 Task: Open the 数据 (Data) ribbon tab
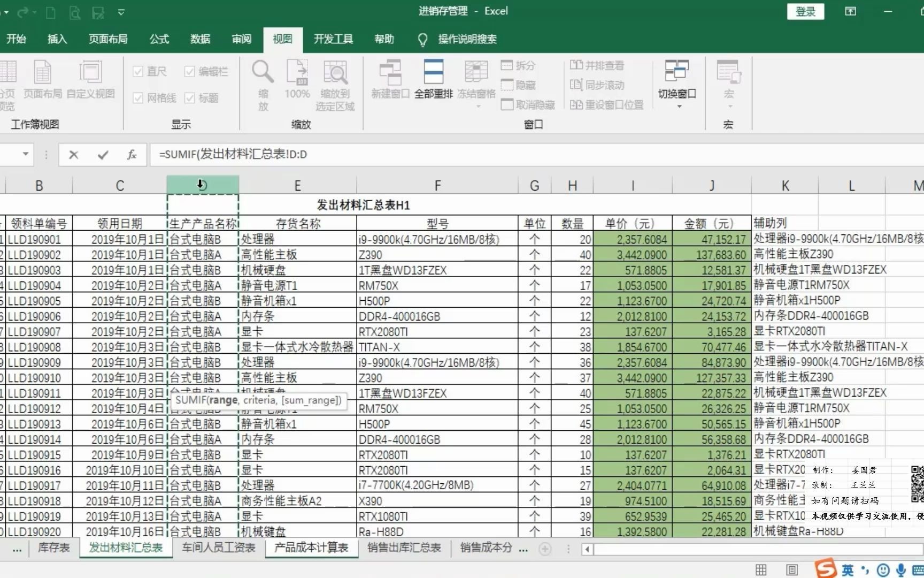(200, 39)
